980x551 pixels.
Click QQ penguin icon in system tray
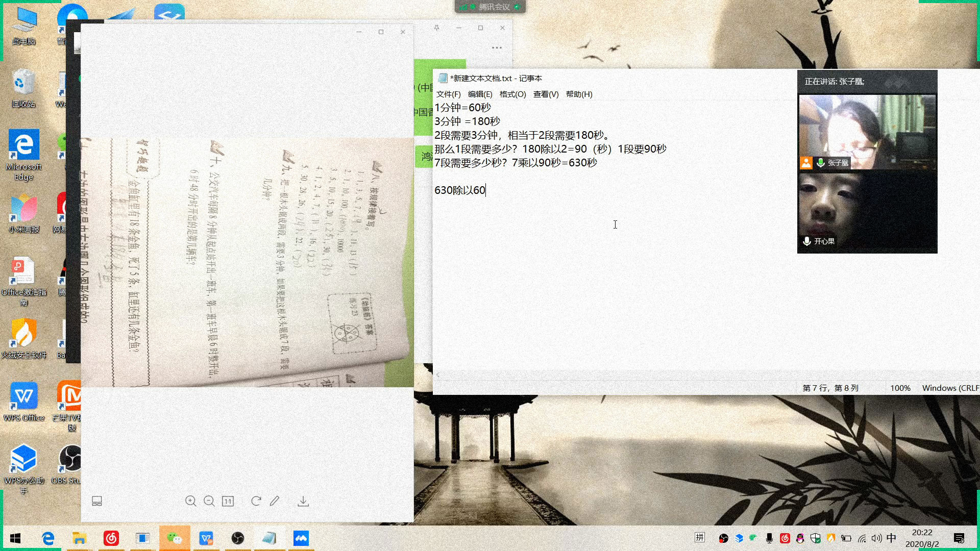tap(800, 538)
